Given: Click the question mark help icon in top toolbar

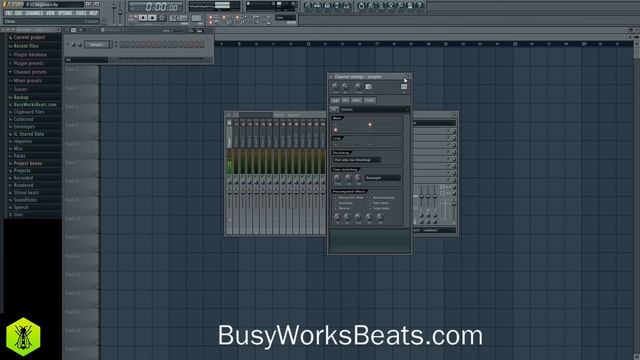Looking at the screenshot, I should [419, 5].
